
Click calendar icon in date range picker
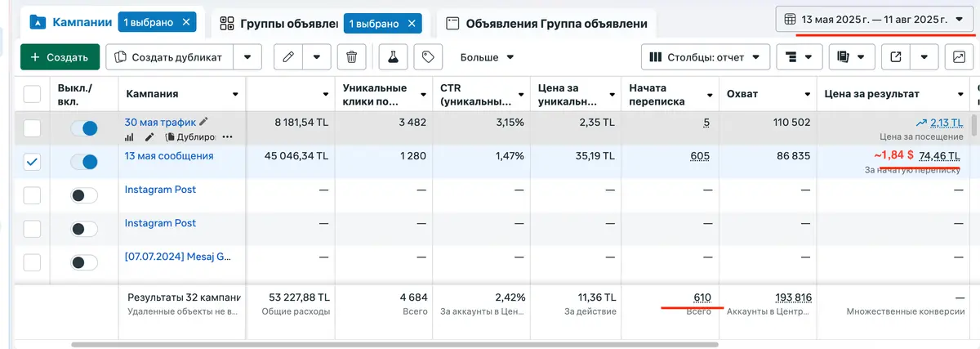[x=790, y=19]
